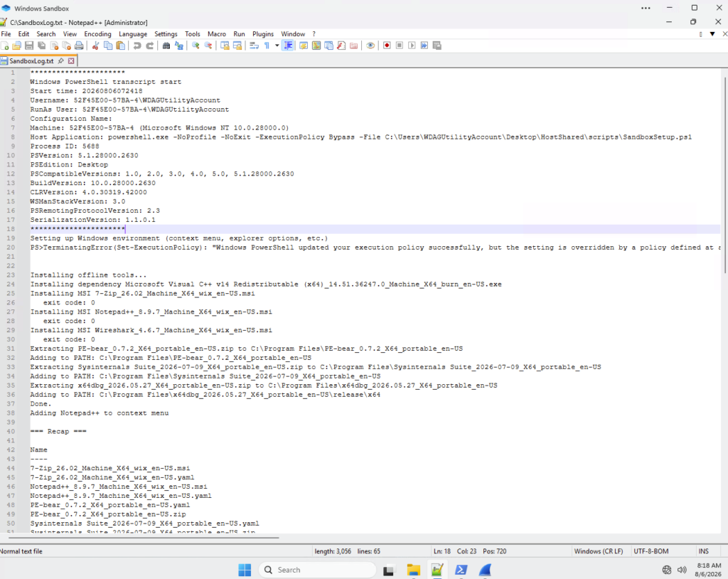Open the Plugins menu
This screenshot has height=579, width=728.
(263, 34)
